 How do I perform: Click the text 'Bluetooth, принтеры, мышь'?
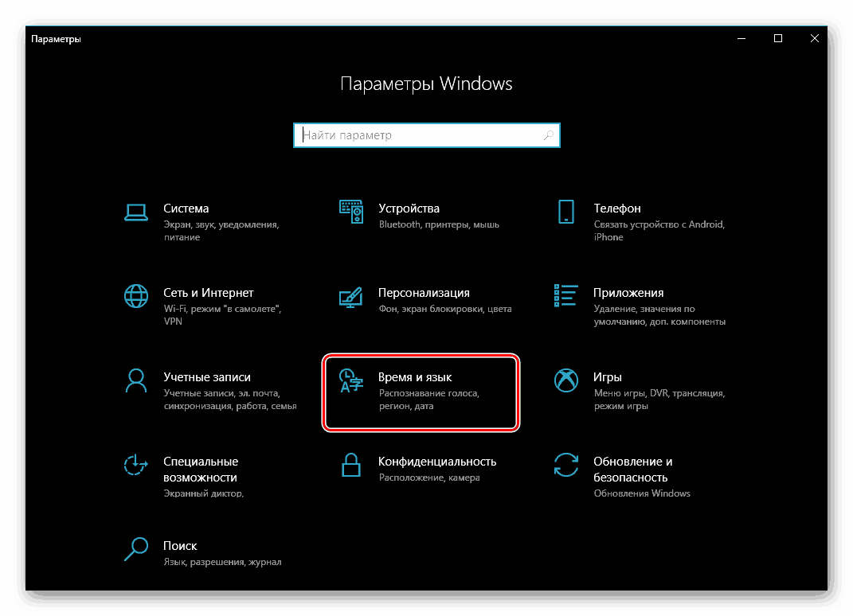point(439,224)
